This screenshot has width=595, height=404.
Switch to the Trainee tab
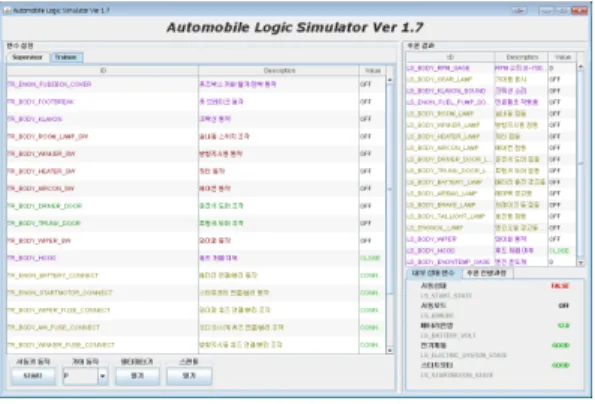point(66,57)
